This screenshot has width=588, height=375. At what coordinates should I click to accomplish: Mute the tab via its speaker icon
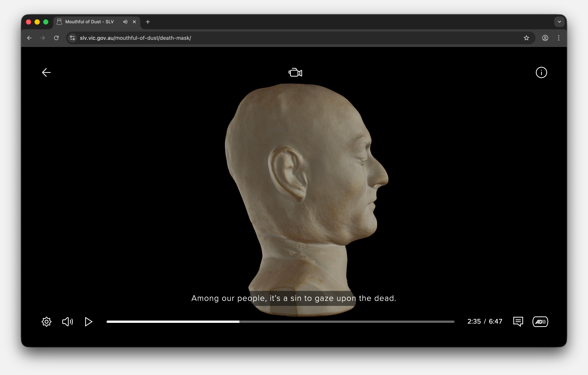[125, 22]
